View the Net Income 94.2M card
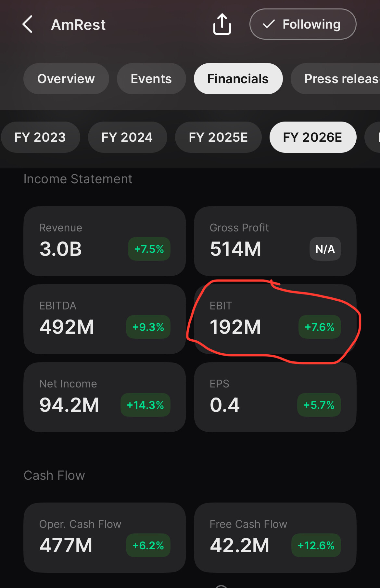The height and width of the screenshot is (588, 380). tap(105, 397)
